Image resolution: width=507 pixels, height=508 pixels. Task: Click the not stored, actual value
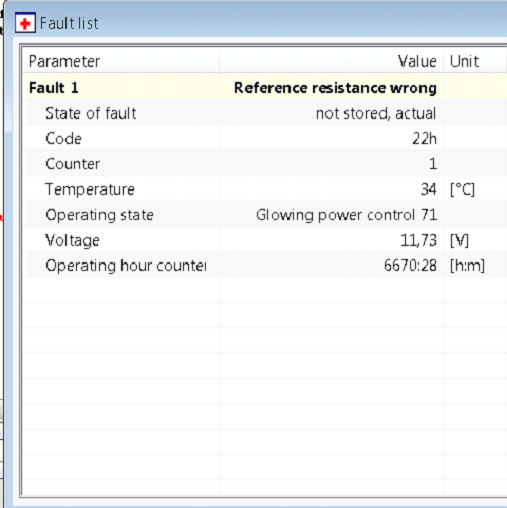coord(376,113)
